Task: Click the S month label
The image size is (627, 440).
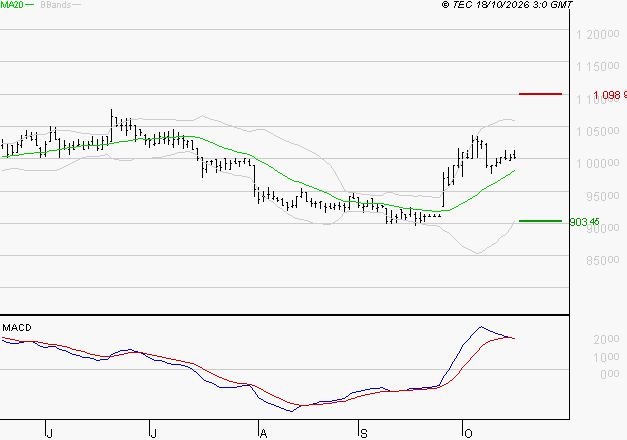Action: tap(363, 434)
